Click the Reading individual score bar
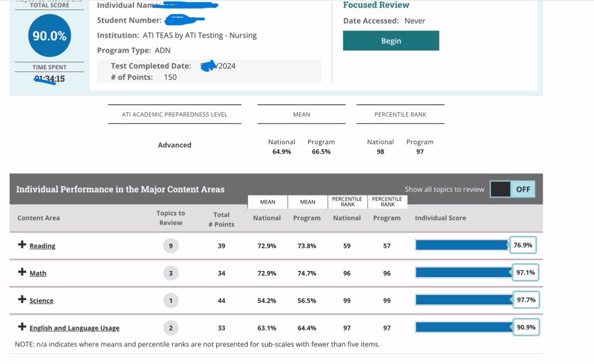Viewport: 594px width, 364px height. coord(461,245)
